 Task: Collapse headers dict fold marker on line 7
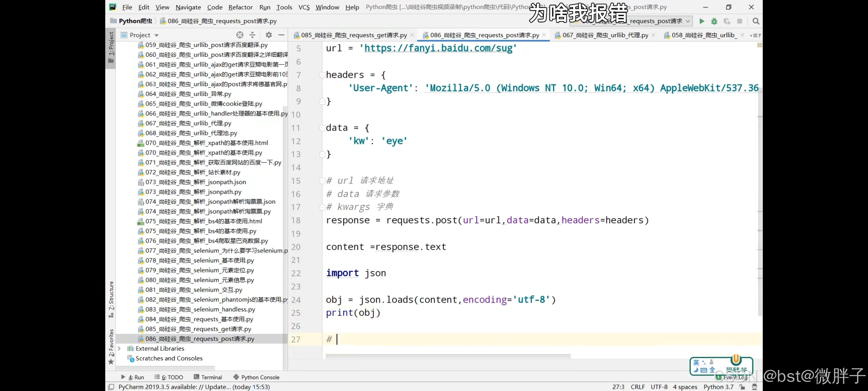click(322, 75)
